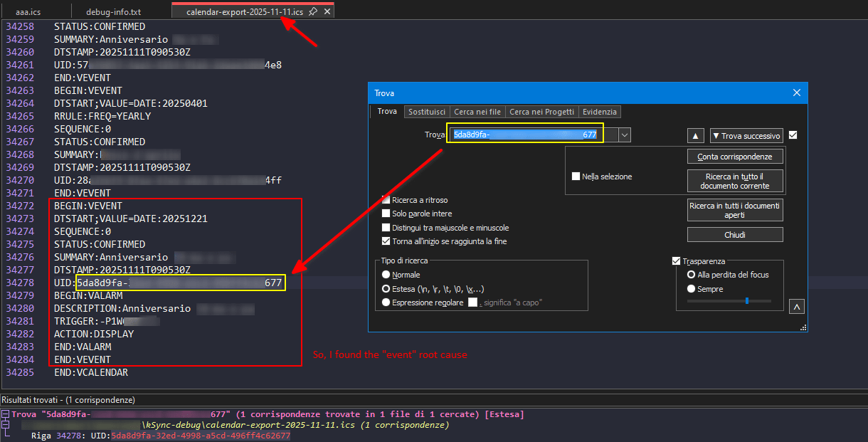This screenshot has height=442, width=868.
Task: Enable the 'Solo parole intere' checkbox
Action: (386, 214)
